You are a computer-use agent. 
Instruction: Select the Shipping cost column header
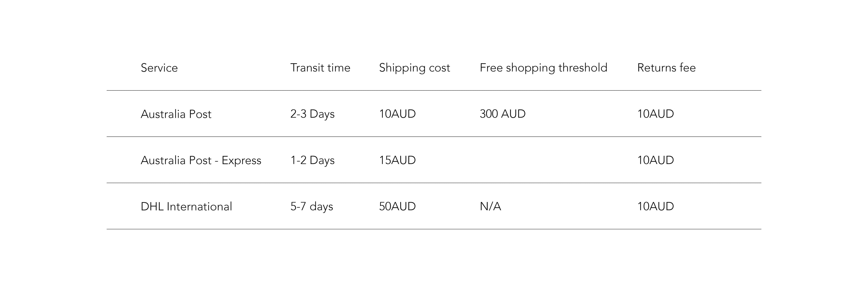414,68
